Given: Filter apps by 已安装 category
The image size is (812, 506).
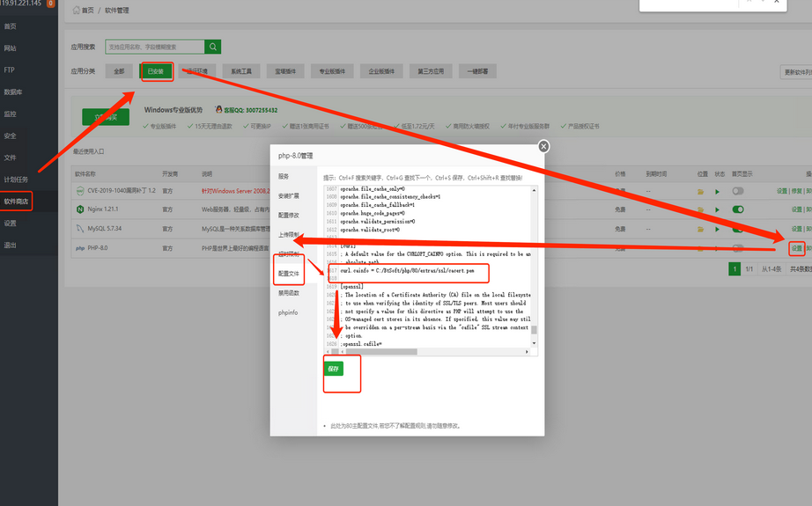Looking at the screenshot, I should pos(156,71).
